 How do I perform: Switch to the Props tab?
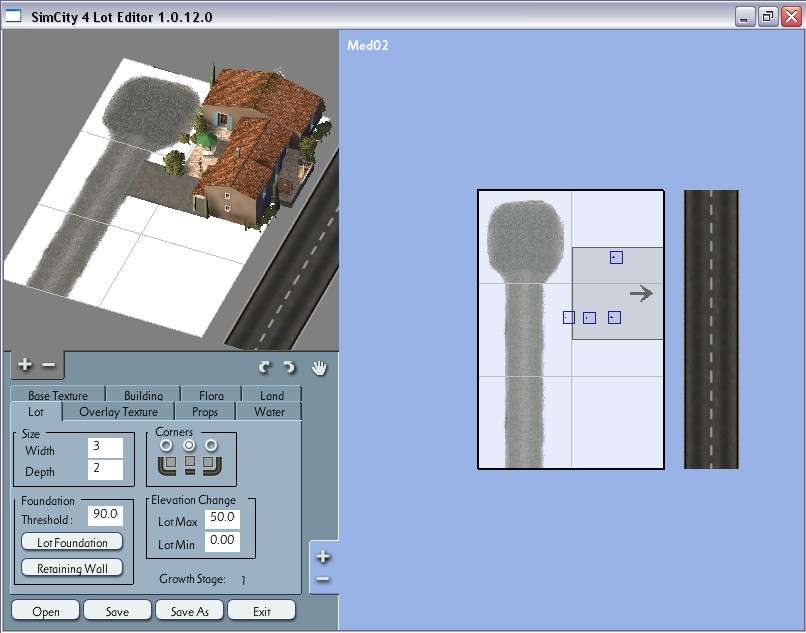tap(205, 412)
